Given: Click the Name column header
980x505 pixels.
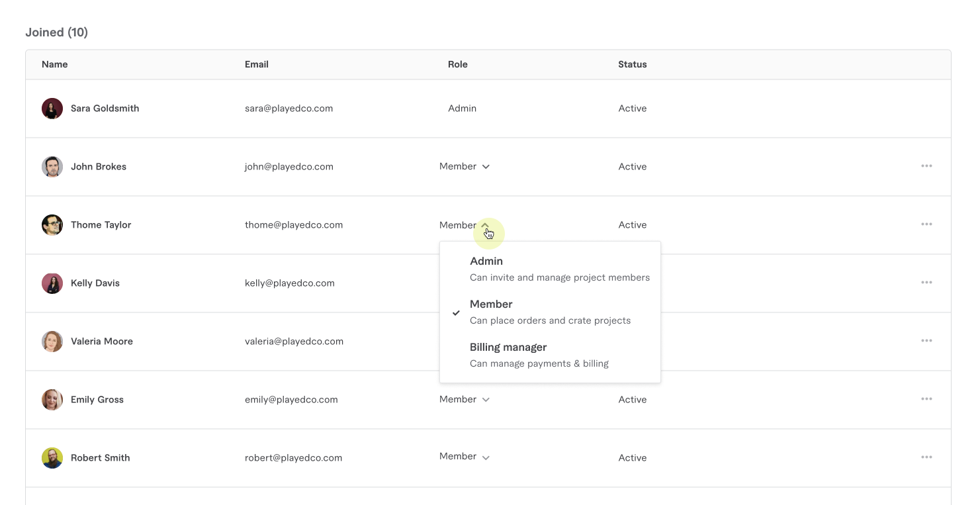Looking at the screenshot, I should tap(55, 64).
